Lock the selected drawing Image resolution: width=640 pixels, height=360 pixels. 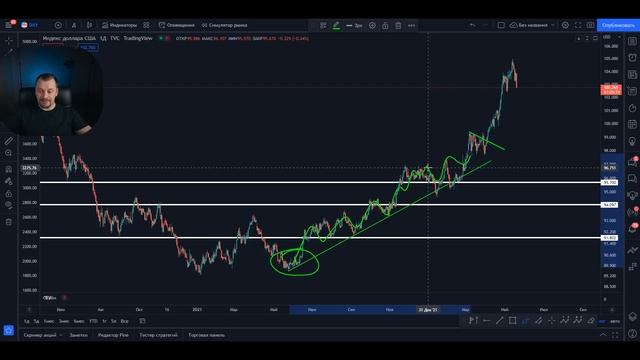tap(385, 25)
